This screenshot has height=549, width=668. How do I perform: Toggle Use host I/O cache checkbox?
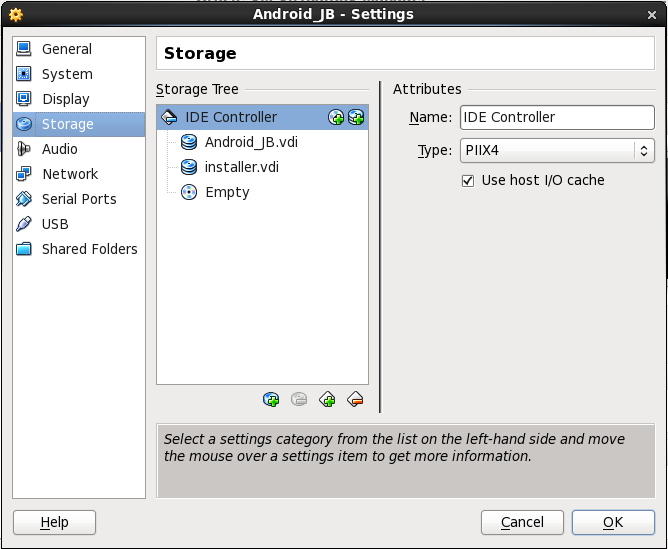tap(468, 181)
